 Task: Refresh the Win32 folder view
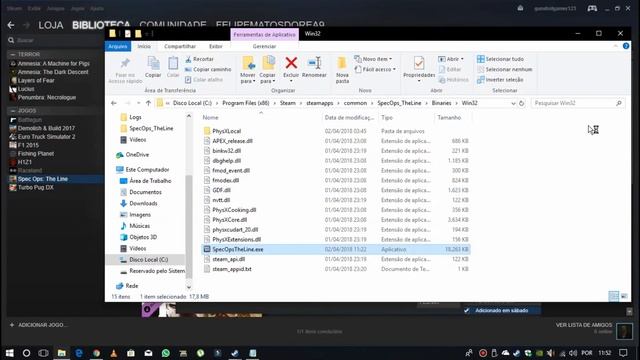[521, 103]
